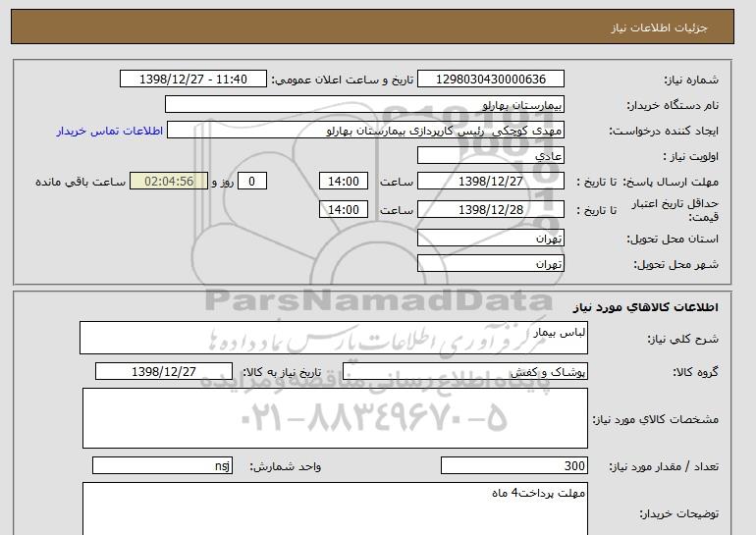The height and width of the screenshot is (535, 756).
Task: Click the label تاریخ نیاز به کالا
Action: point(282,372)
